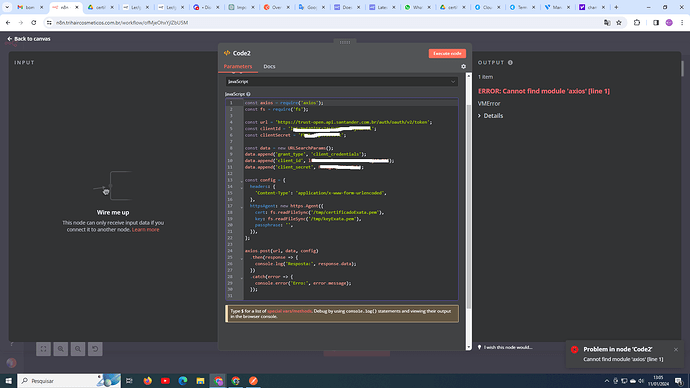Bookmark this page with the star icon
This screenshot has height=388, width=690.
619,22
